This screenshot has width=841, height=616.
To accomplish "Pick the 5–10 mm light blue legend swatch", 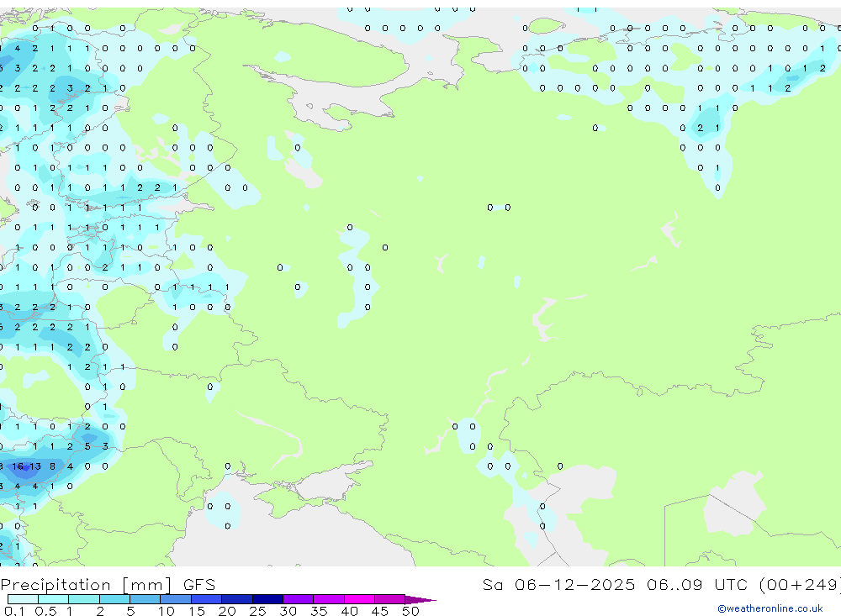I will [145, 599].
